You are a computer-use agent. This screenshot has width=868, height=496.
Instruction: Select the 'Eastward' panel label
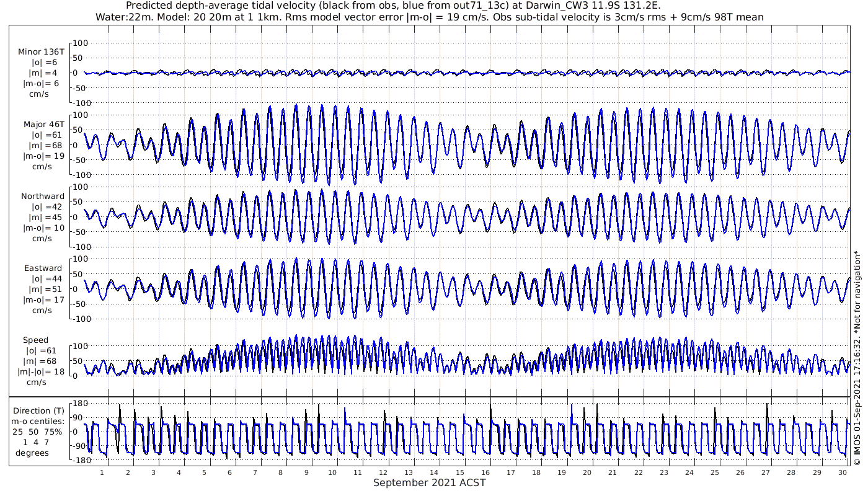coord(43,268)
